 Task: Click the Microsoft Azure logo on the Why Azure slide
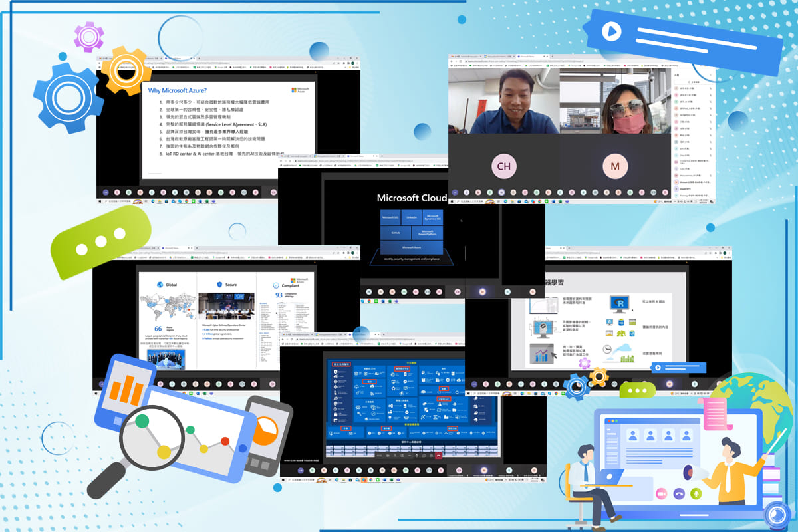click(300, 90)
